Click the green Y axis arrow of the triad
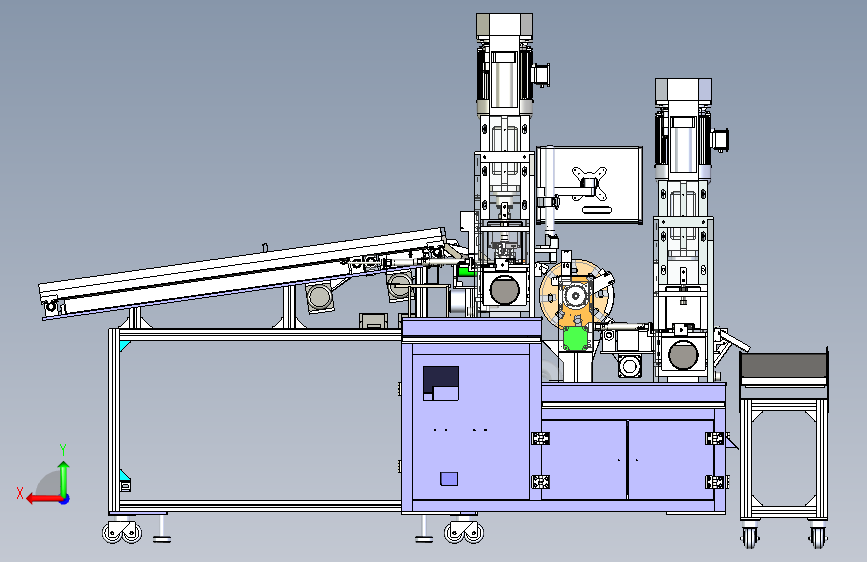 coord(64,478)
